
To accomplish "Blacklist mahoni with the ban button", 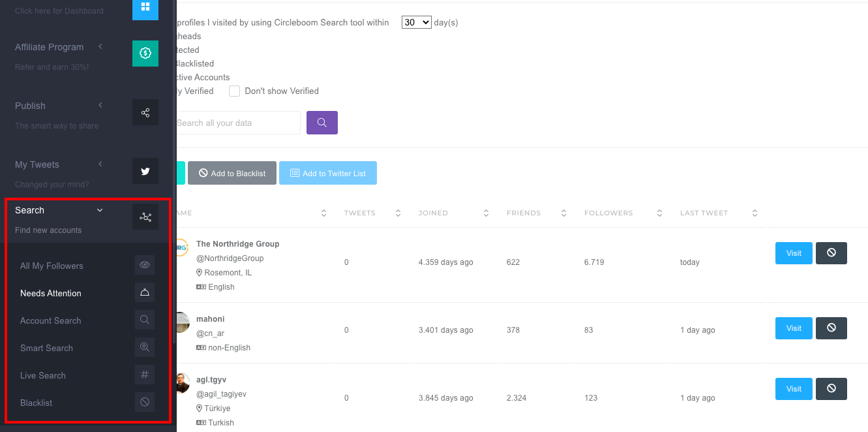I will 831,328.
